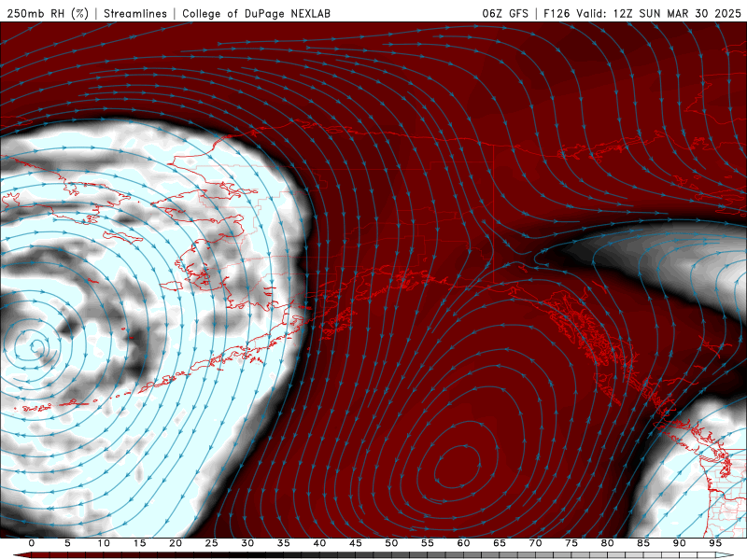Click the 10 value label on the colorbar
The image size is (747, 560).
coord(104,543)
